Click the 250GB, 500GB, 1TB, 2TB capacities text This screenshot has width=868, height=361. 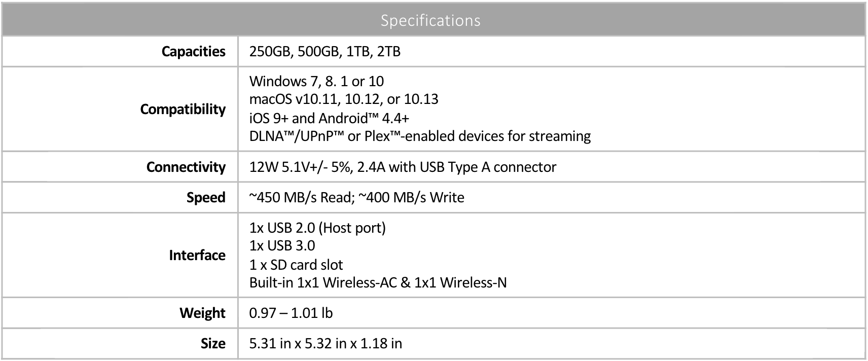tap(324, 52)
